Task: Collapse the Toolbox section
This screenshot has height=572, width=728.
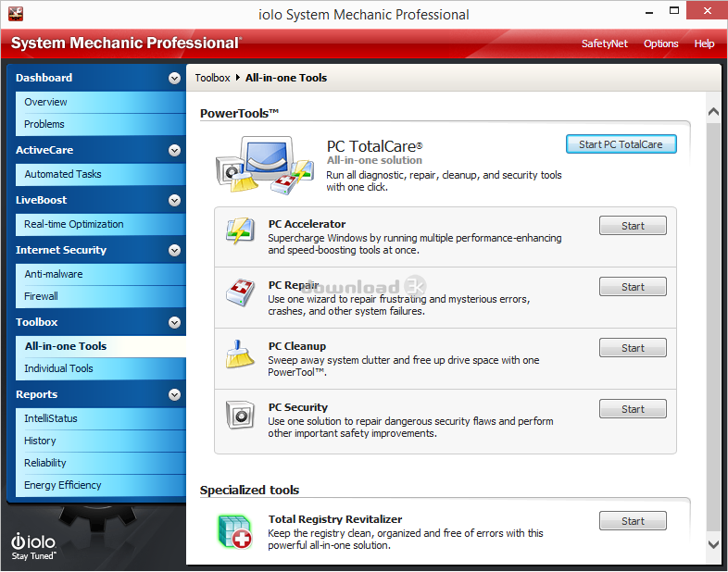Action: (174, 322)
